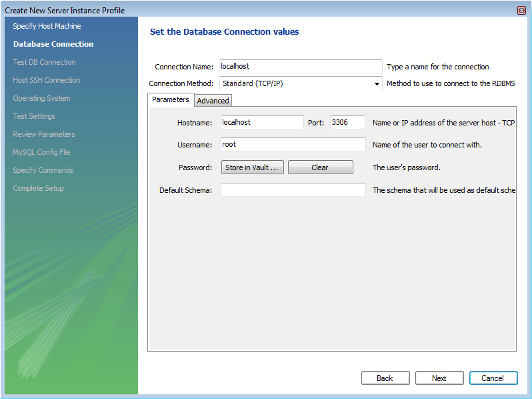Click the Test Settings step
532x399 pixels.
(34, 116)
